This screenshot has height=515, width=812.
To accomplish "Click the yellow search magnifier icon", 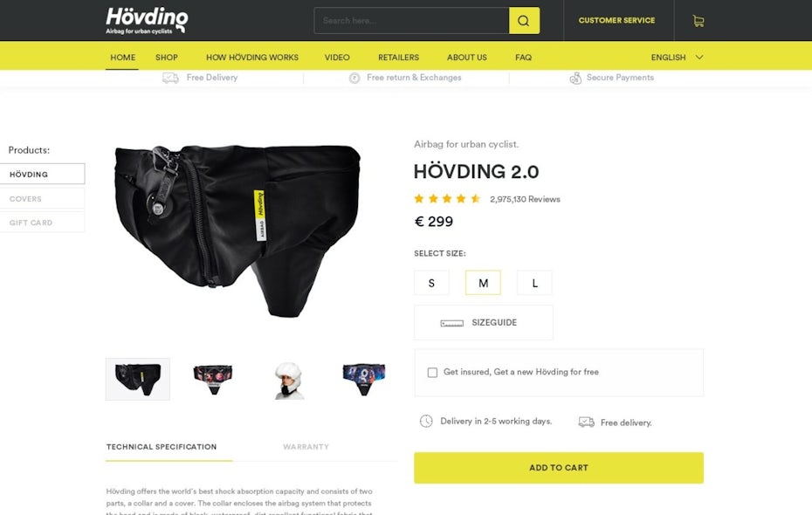I will (x=524, y=21).
